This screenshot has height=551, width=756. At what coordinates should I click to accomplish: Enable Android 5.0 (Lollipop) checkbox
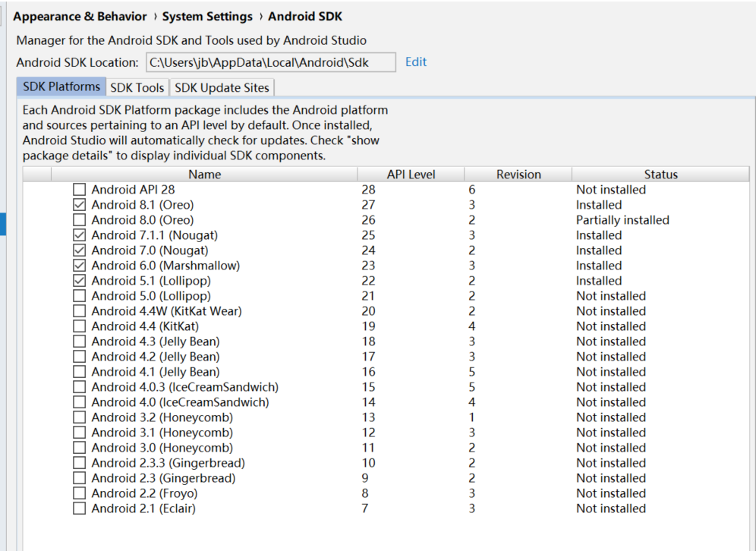coord(80,296)
